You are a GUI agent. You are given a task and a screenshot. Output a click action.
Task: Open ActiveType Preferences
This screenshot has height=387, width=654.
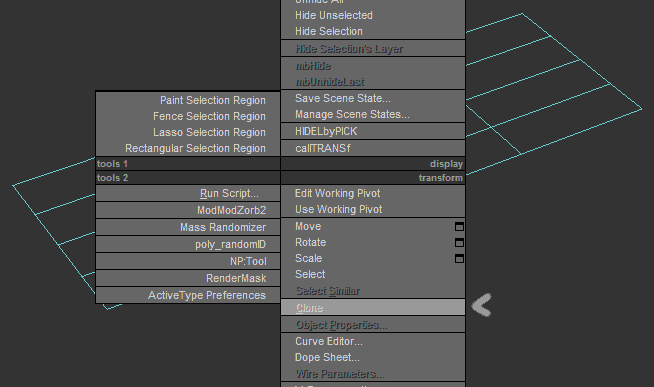coord(188,295)
